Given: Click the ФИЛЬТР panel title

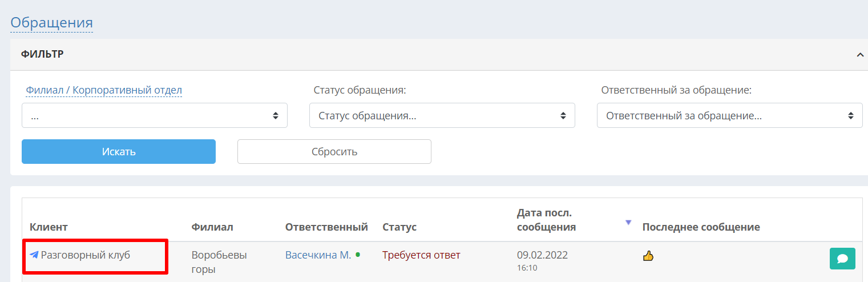Looking at the screenshot, I should 42,54.
